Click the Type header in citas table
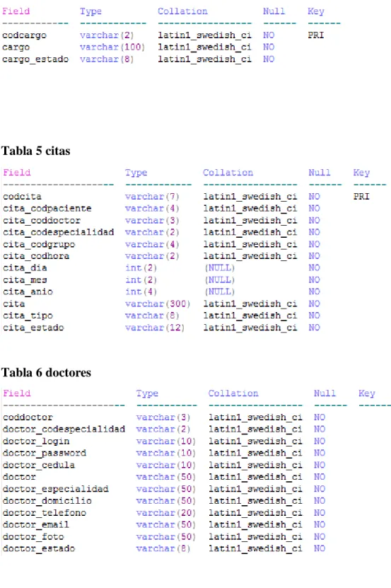The image size is (391, 588). [136, 173]
